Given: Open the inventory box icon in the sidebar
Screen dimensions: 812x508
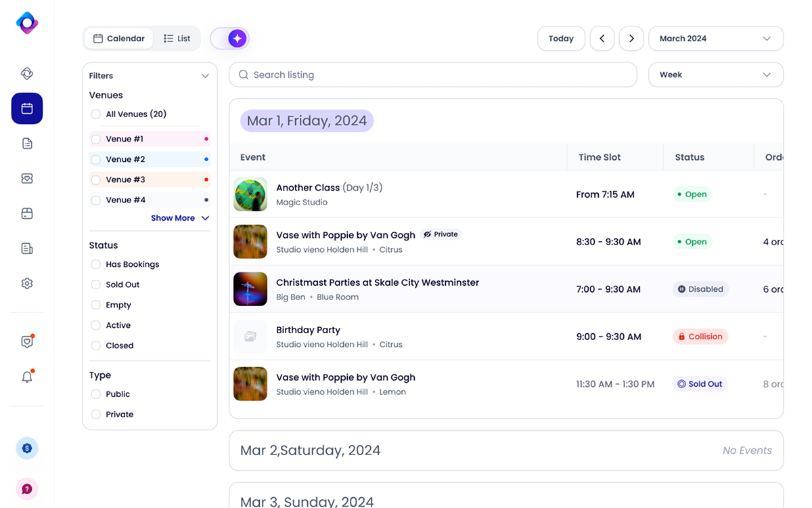Looking at the screenshot, I should (x=26, y=213).
